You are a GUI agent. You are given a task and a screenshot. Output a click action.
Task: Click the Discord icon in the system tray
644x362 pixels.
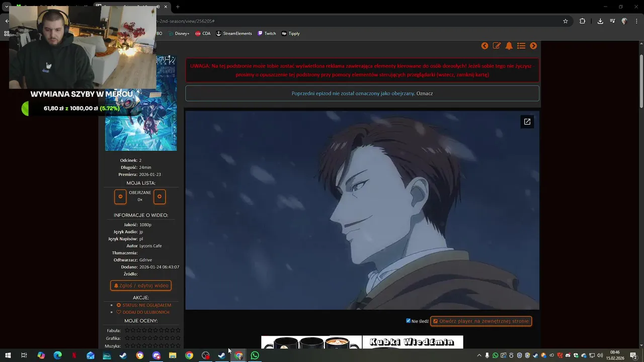click(568, 355)
